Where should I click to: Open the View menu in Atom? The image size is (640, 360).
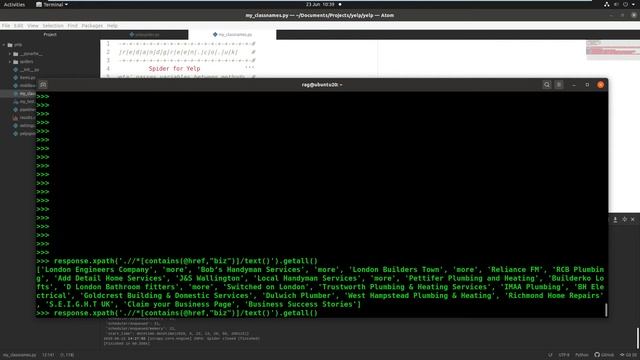(x=33, y=26)
